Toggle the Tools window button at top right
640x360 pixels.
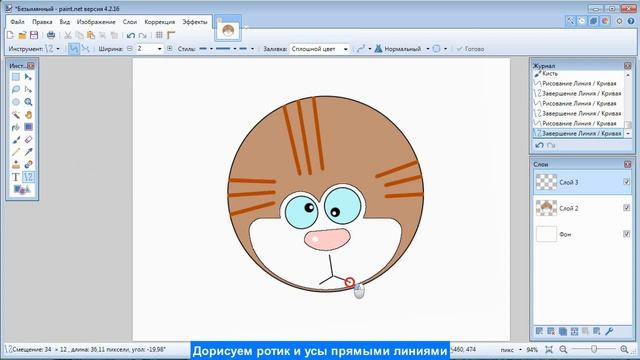click(570, 21)
